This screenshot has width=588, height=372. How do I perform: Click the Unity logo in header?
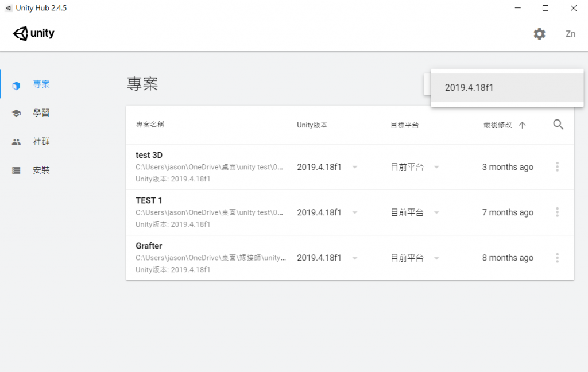pos(34,33)
